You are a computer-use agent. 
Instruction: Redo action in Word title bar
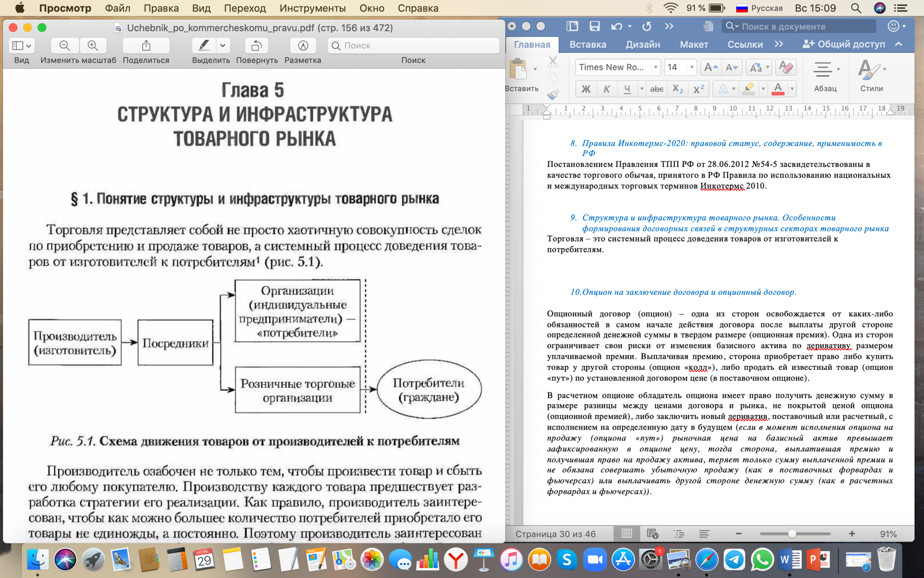coord(647,26)
